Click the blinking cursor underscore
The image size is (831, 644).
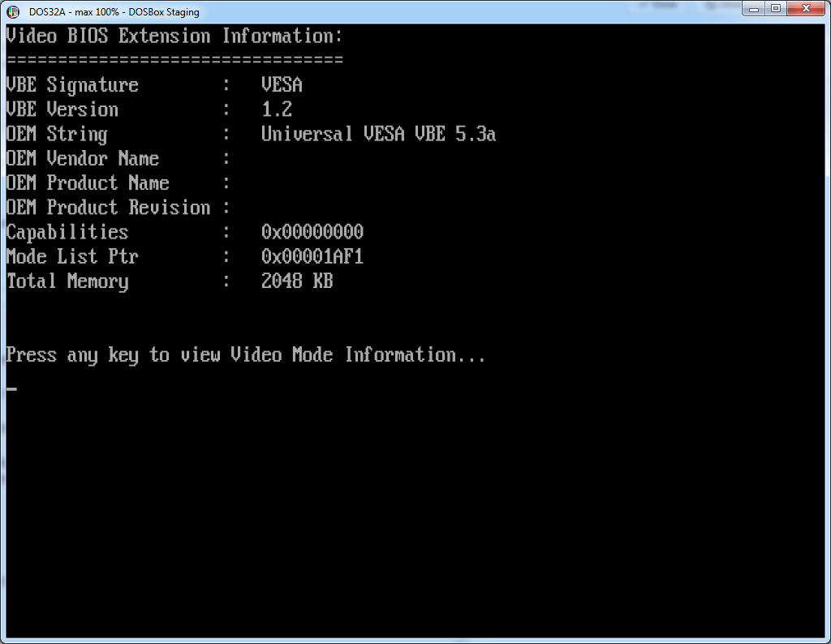(x=11, y=389)
